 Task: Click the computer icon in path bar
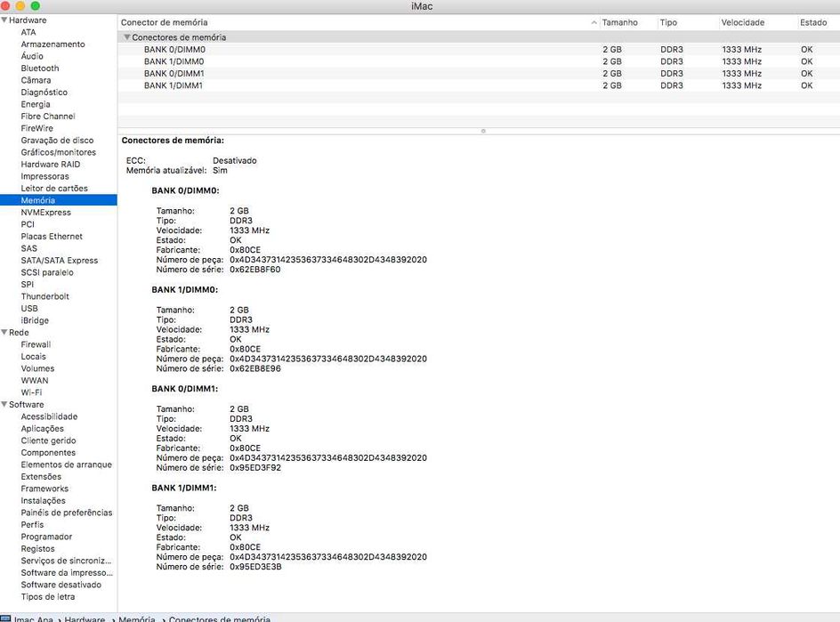pos(5,618)
